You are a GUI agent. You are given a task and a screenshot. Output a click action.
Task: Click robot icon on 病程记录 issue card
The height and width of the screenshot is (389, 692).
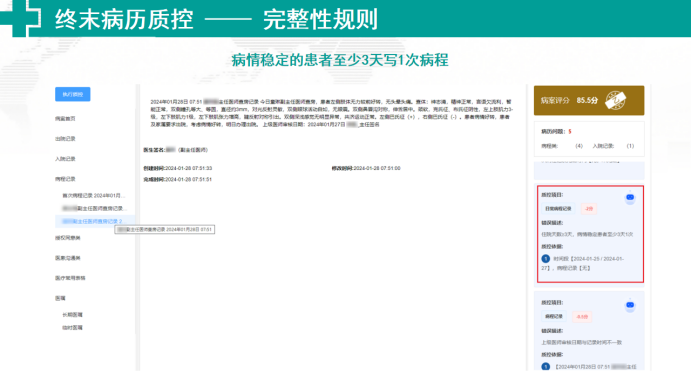(630, 305)
